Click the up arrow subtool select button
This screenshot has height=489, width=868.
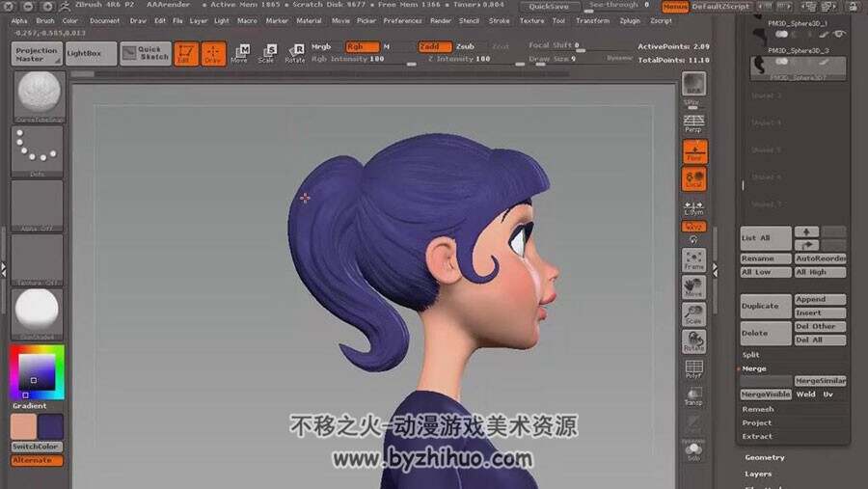(806, 231)
